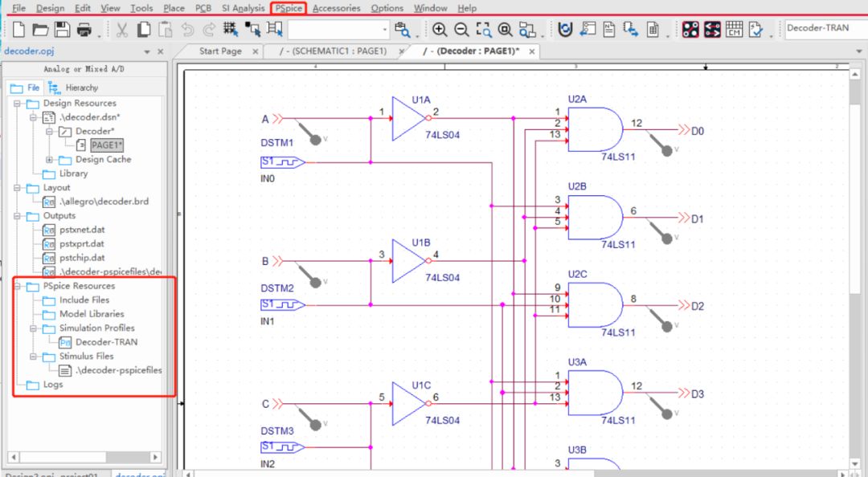Expand the Design Cache folder

(49, 160)
